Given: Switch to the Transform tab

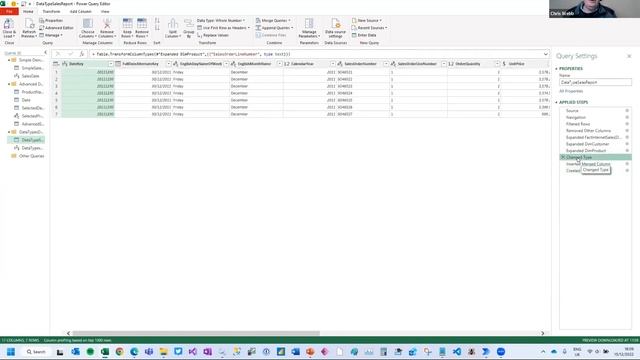Looking at the screenshot, I should 51,11.
